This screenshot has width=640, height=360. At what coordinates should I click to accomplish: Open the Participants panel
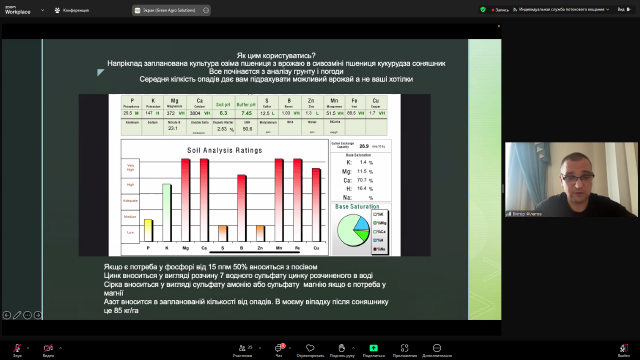pos(242,350)
